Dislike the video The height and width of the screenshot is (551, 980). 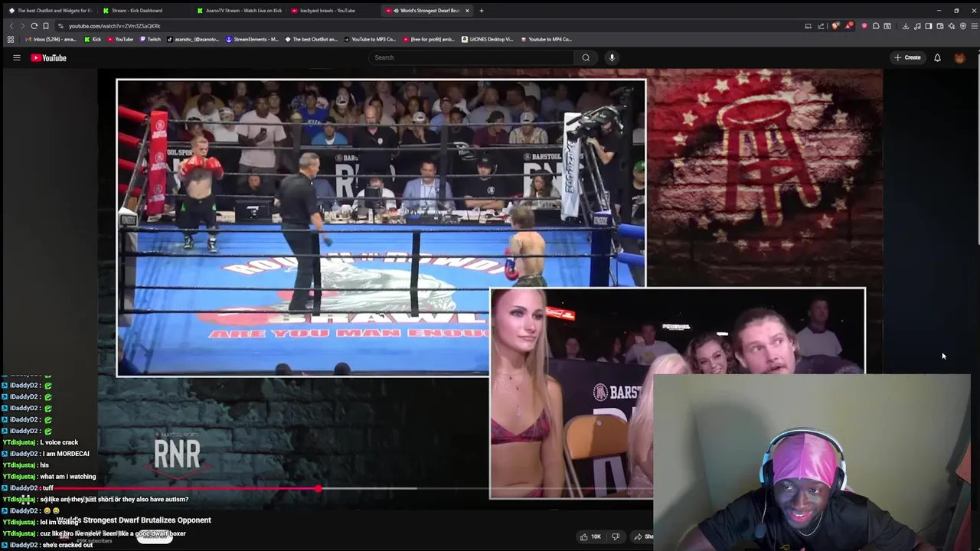(615, 536)
